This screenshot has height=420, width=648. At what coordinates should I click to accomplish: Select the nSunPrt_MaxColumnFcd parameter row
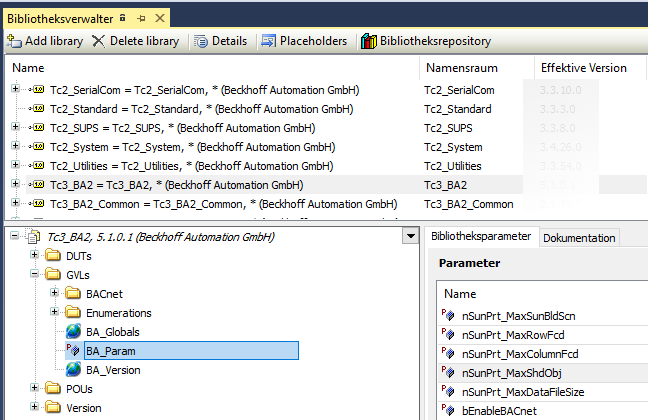pos(542,354)
